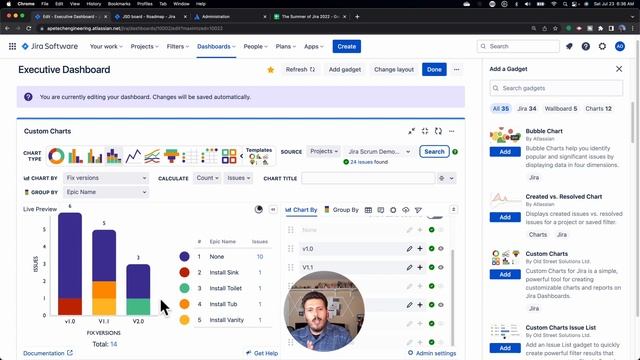Click the edit pencil for v1.0
640x360 pixels.
pyautogui.click(x=409, y=249)
